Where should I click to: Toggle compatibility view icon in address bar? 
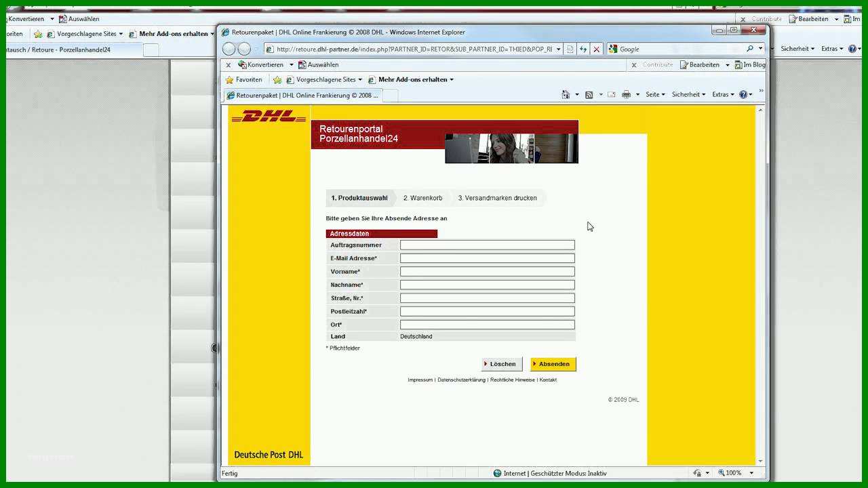click(570, 49)
